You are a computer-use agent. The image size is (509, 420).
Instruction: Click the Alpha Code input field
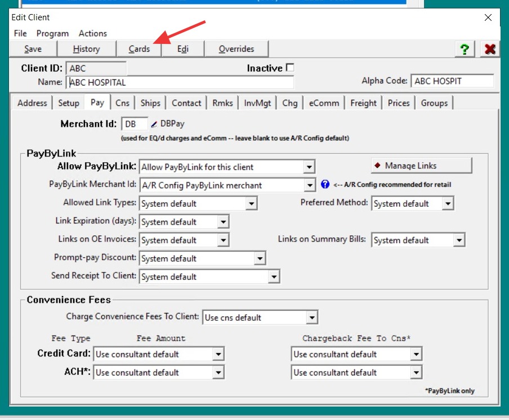(452, 81)
